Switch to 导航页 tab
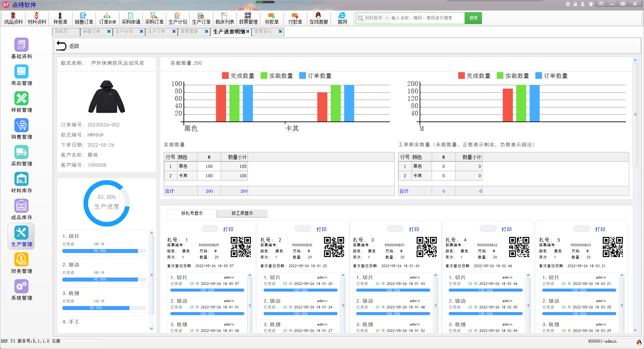 (66, 32)
